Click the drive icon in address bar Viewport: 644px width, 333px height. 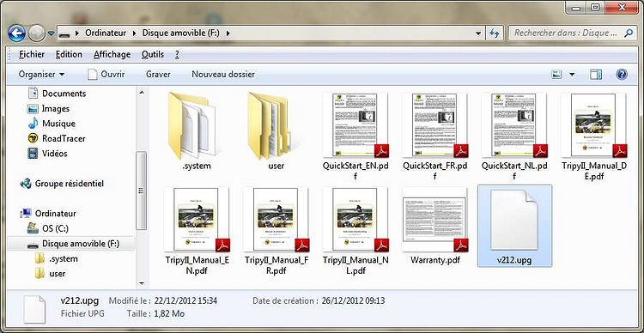pyautogui.click(x=64, y=33)
